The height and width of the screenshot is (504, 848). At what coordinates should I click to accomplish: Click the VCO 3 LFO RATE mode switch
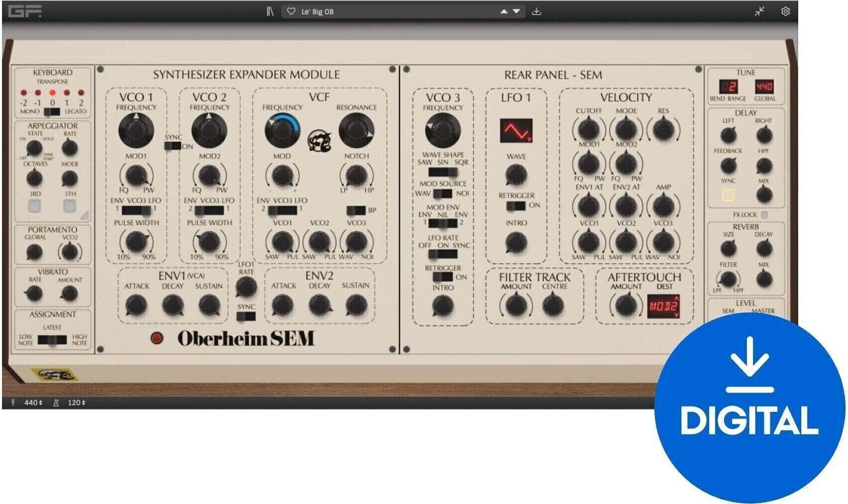point(443,254)
